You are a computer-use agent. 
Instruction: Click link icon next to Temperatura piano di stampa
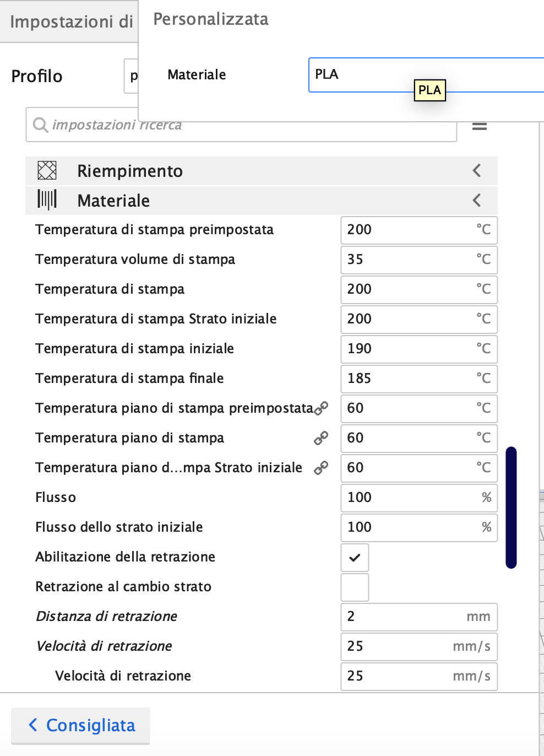click(x=321, y=438)
